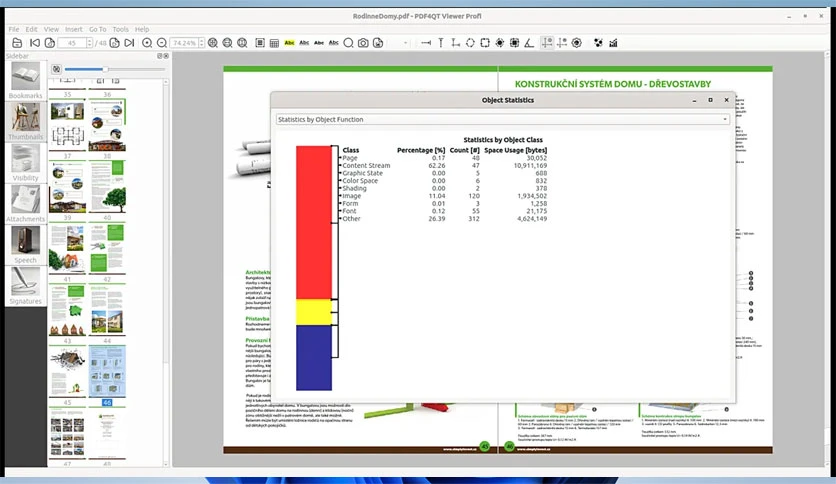Switch the sidebar to Bookmarks
This screenshot has height=484, width=836.
point(26,80)
